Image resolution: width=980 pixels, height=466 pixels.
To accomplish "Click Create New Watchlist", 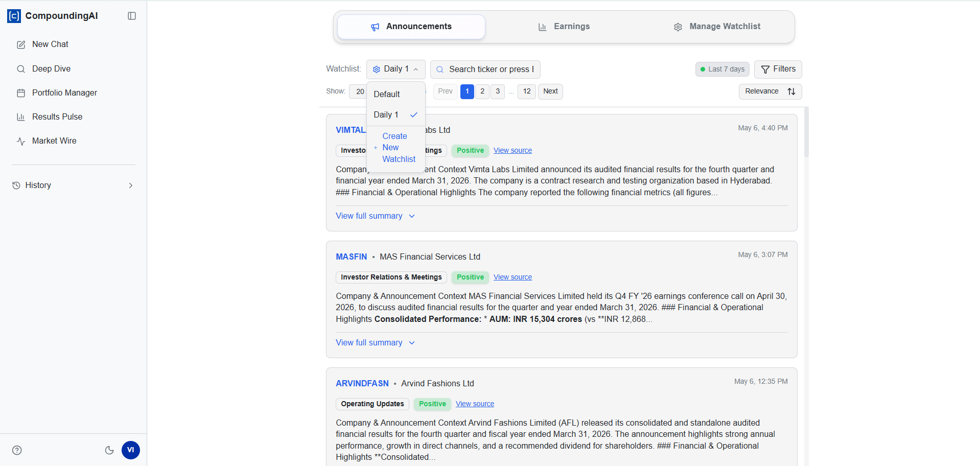I will pyautogui.click(x=396, y=148).
